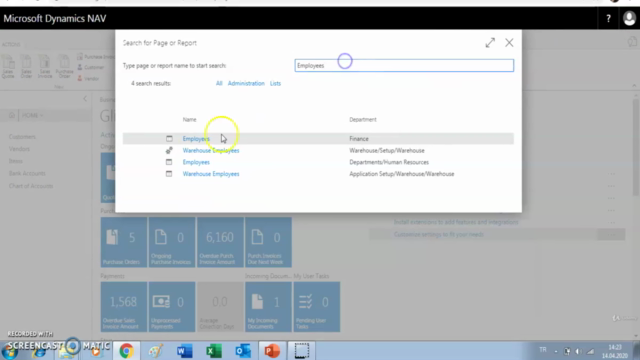Open Microsoft Outlook from the taskbar
Screen dimensions: 640x360
[243, 351]
